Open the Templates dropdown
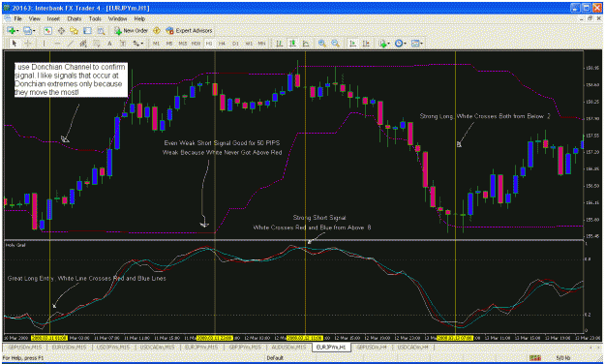The height and width of the screenshot is (364, 605). click(x=416, y=44)
